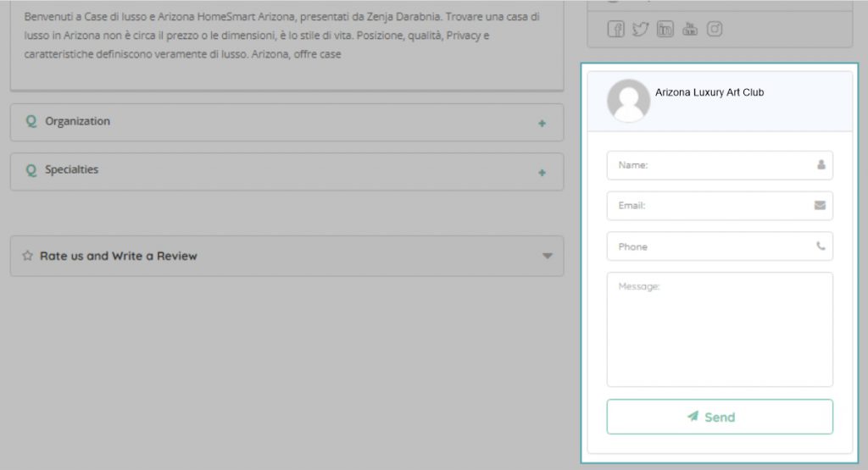This screenshot has height=470, width=868.
Task: Click the LinkedIn icon
Action: (665, 29)
